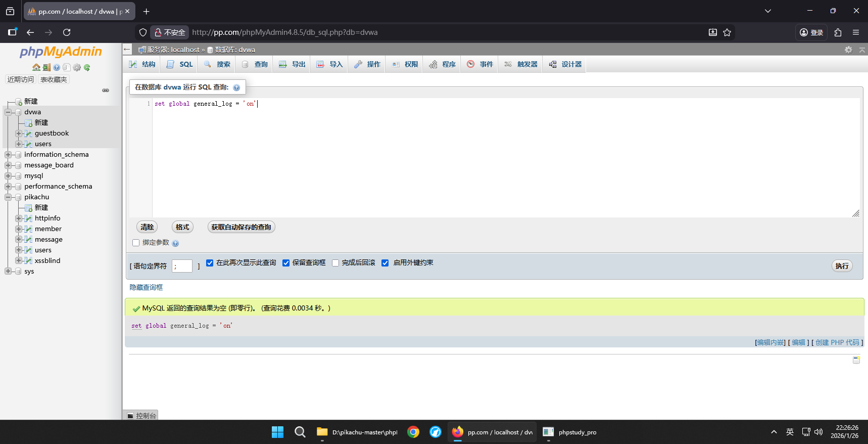Image resolution: width=868 pixels, height=444 pixels.
Task: Click the 清除 button
Action: coord(147,227)
